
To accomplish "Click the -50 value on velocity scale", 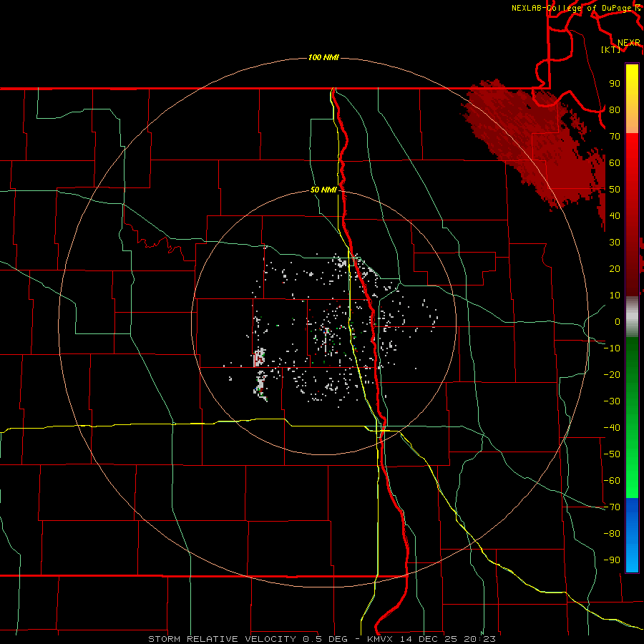I will pyautogui.click(x=612, y=454).
